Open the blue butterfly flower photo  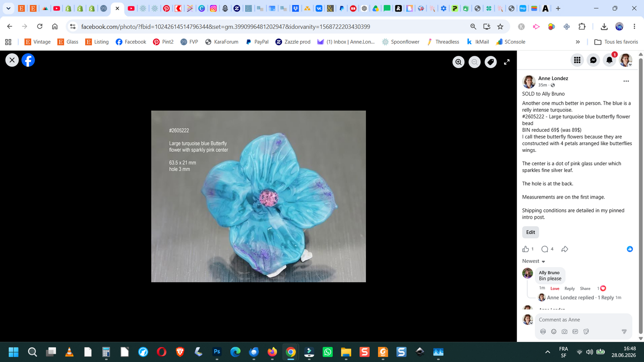point(258,196)
